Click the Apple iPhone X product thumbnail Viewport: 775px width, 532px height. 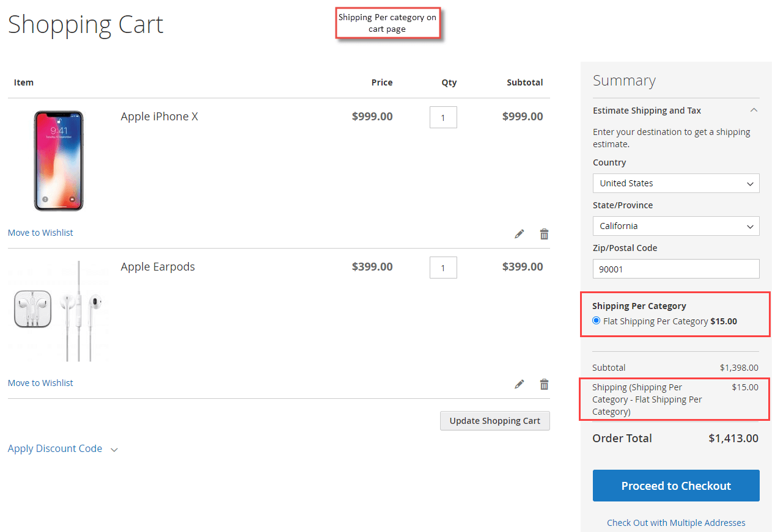(x=59, y=161)
